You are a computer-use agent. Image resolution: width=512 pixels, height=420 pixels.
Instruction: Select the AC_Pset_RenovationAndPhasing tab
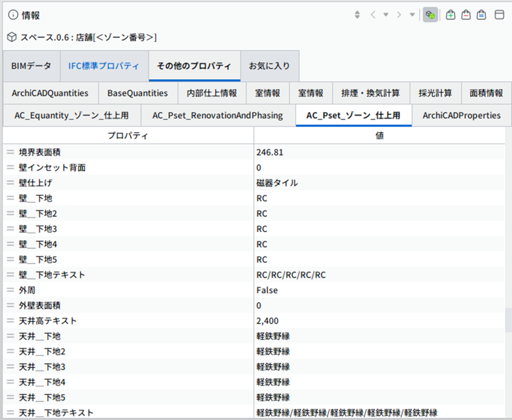pos(218,115)
